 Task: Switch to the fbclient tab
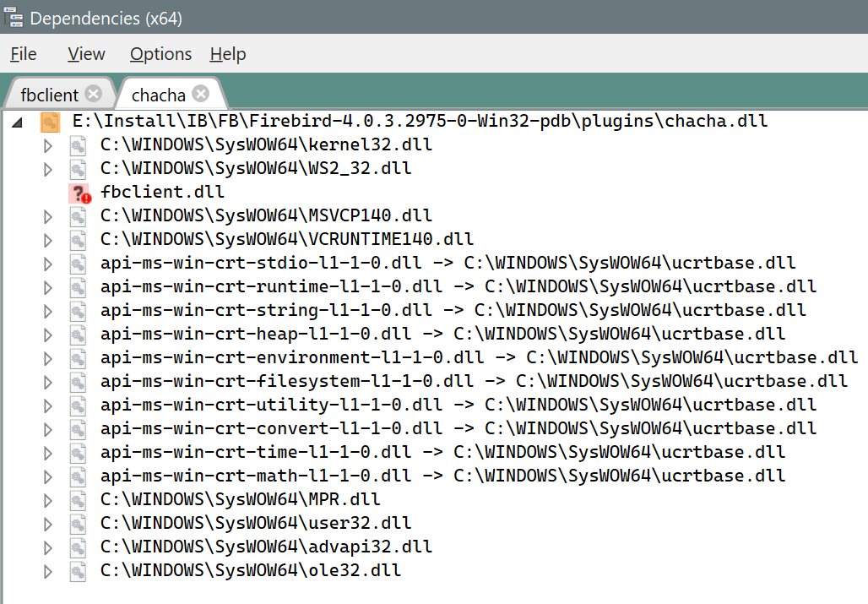(49, 94)
